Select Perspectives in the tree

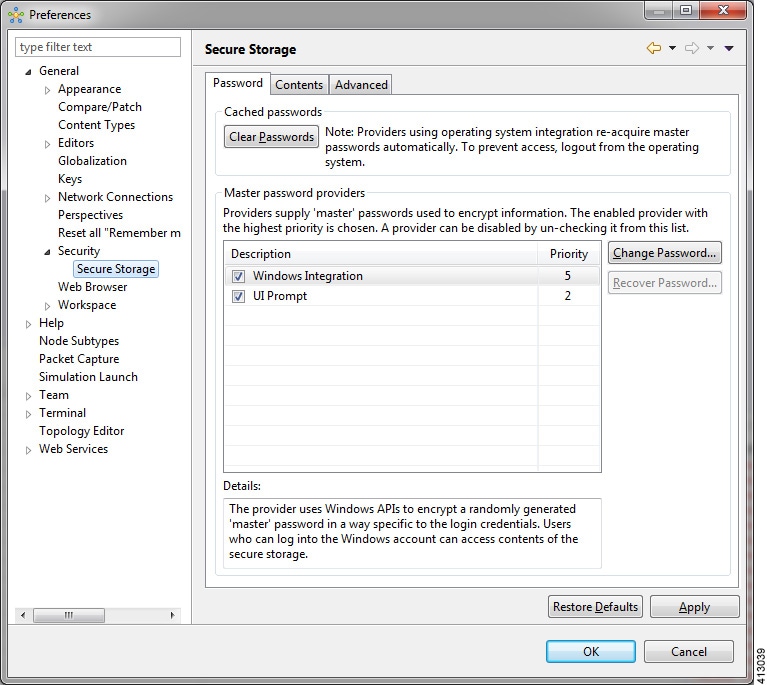[x=90, y=215]
